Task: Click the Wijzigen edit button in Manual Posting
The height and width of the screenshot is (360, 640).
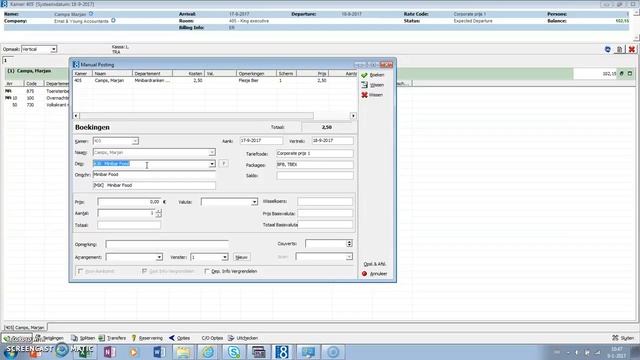Action: coord(373,85)
